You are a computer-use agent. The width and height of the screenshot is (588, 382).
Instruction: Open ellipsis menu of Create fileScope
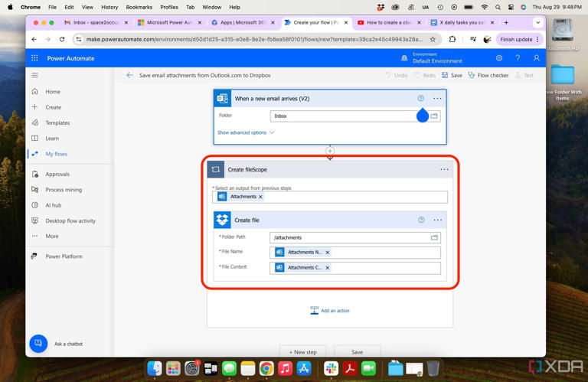444,170
